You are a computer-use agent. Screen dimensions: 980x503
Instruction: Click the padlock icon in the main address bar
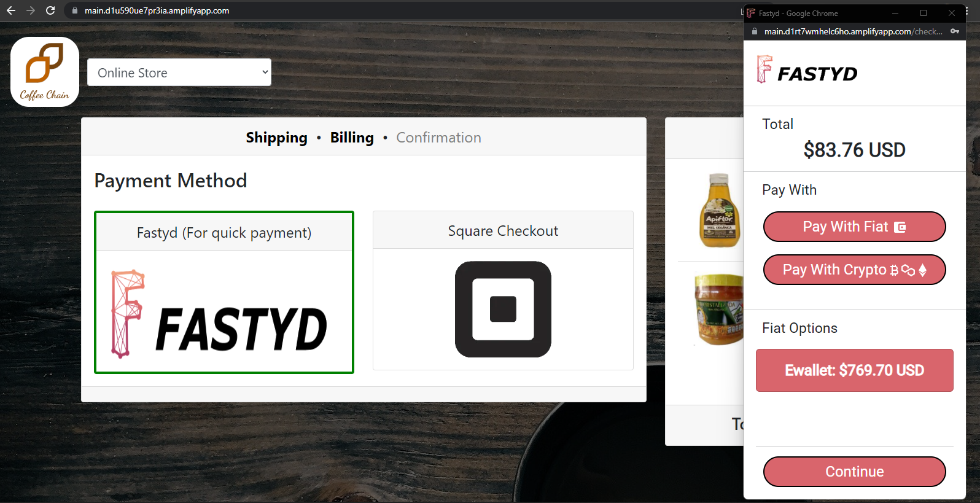click(x=75, y=10)
